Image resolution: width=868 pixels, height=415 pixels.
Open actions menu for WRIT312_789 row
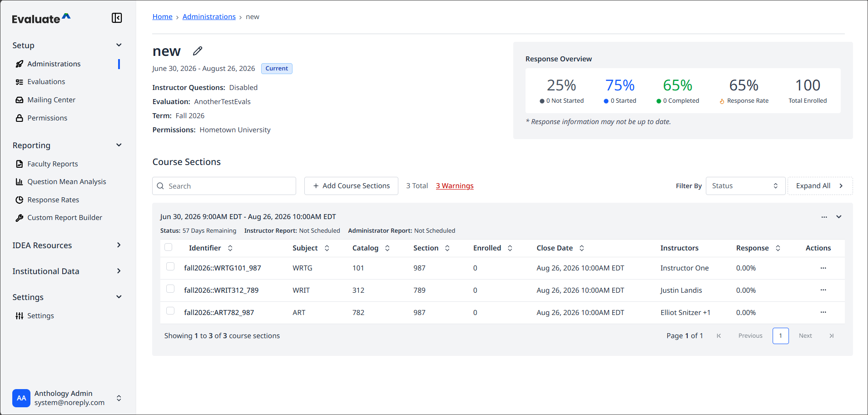click(x=823, y=290)
